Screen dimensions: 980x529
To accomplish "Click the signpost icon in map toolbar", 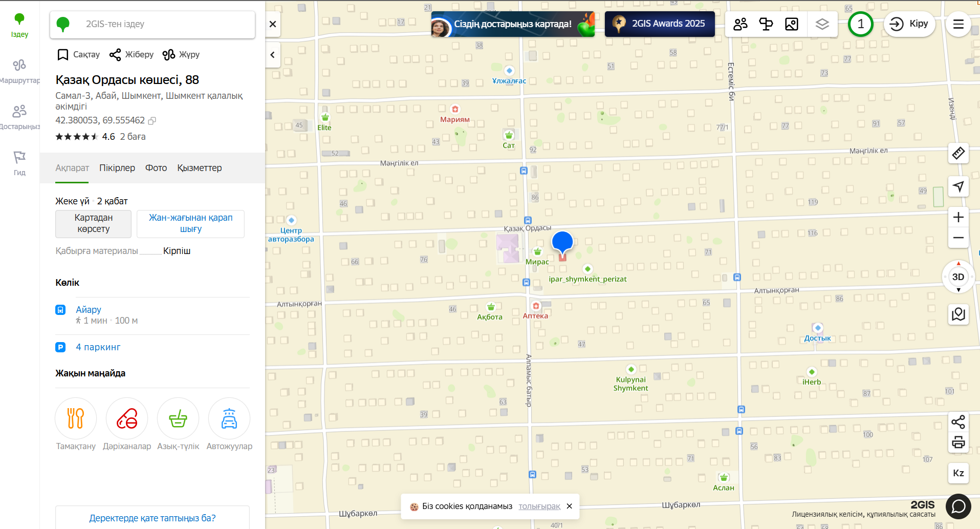I will (x=766, y=24).
